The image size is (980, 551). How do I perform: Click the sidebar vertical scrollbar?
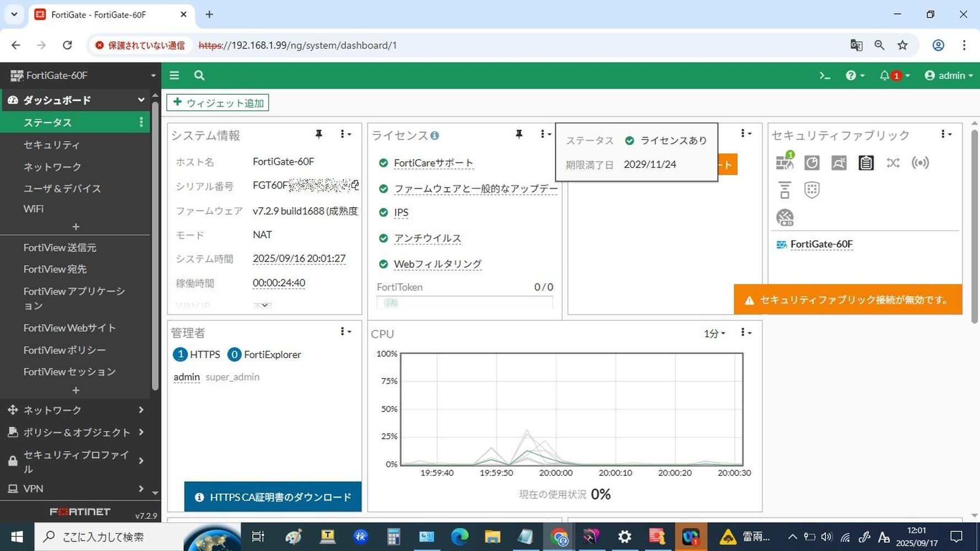[155, 248]
